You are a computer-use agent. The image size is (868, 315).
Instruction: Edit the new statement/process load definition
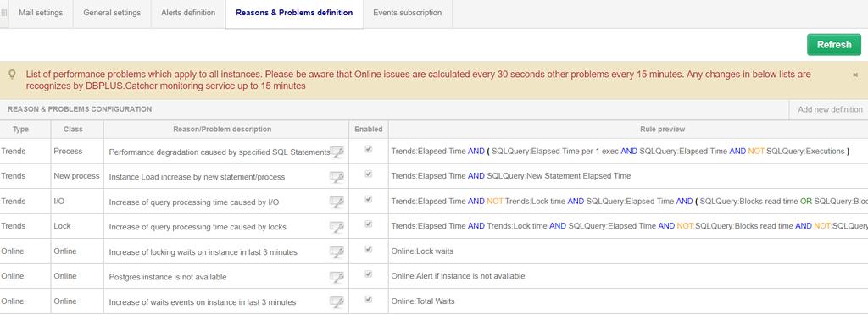337,177
